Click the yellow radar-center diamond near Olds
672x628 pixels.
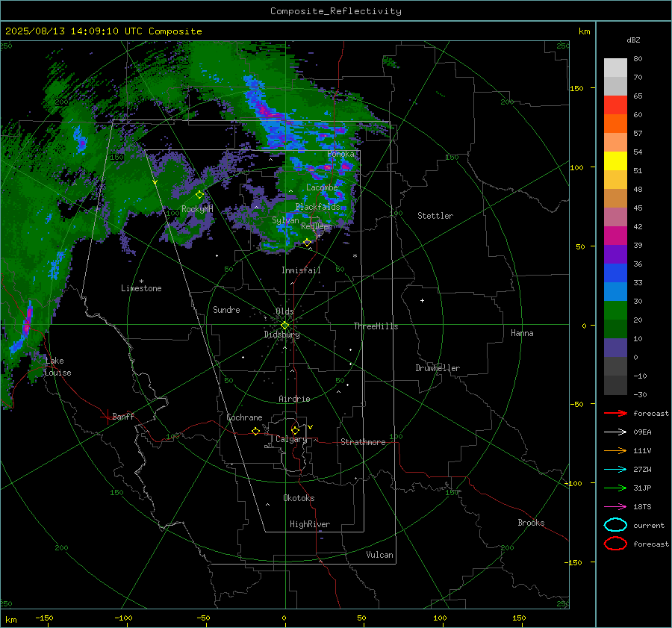[284, 326]
